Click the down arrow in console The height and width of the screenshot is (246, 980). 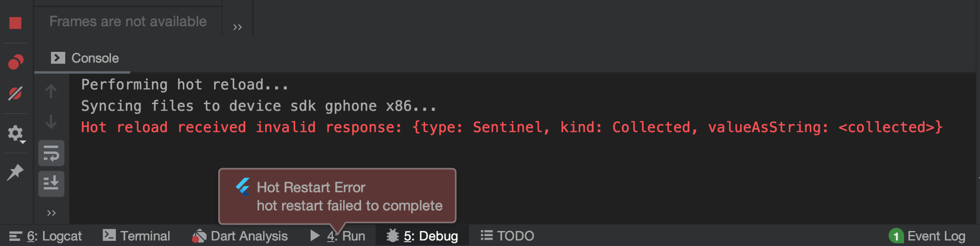point(51,122)
